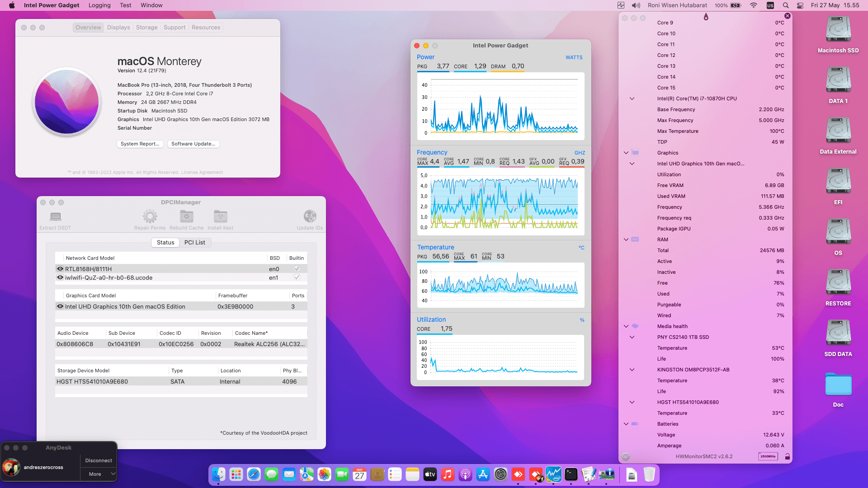Screen dimensions: 868x488
Task: Open System Preferences from the Dock
Action: point(500,474)
